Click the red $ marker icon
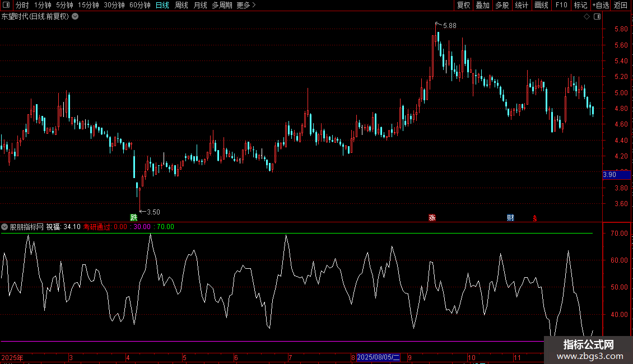Image resolution: width=633 pixels, height=364 pixels. click(x=535, y=218)
